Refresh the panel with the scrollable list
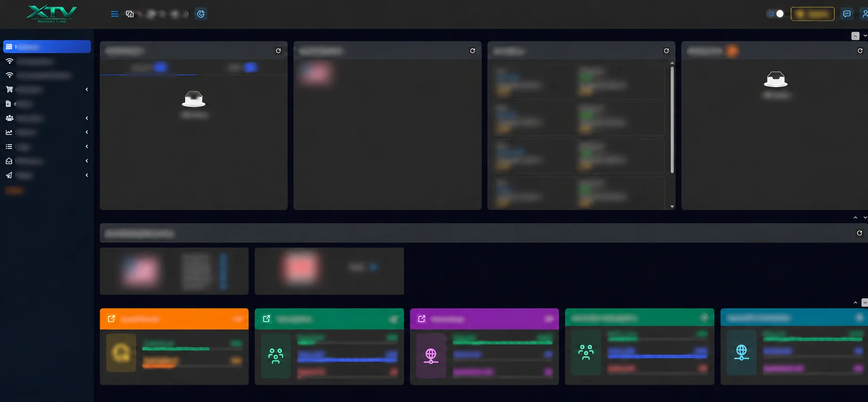868x402 pixels. pos(666,51)
